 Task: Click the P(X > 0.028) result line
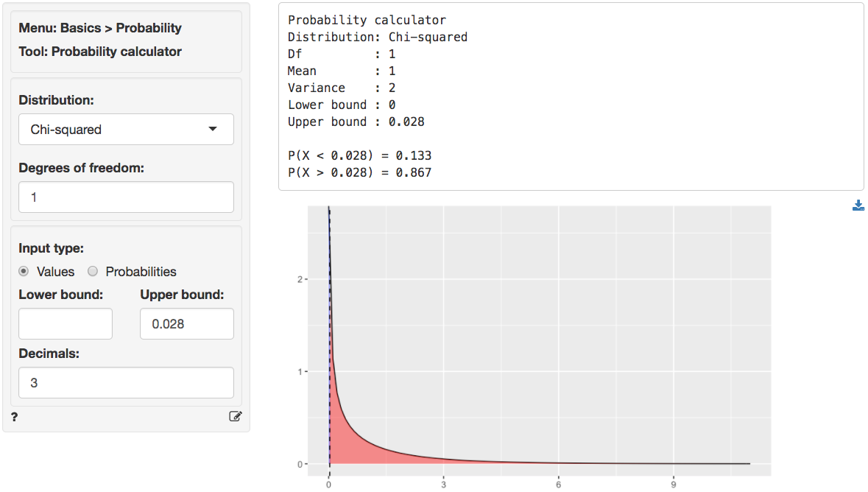click(x=359, y=173)
